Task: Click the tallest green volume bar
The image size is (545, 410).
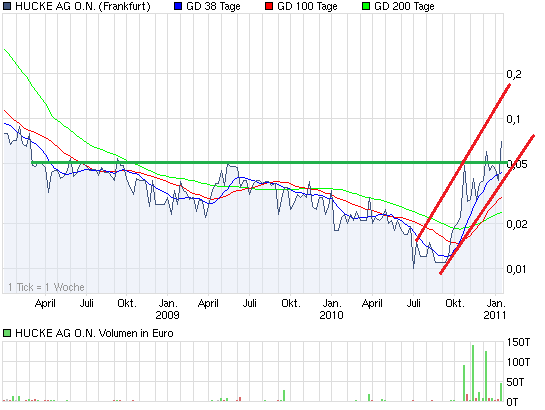Action: point(473,373)
